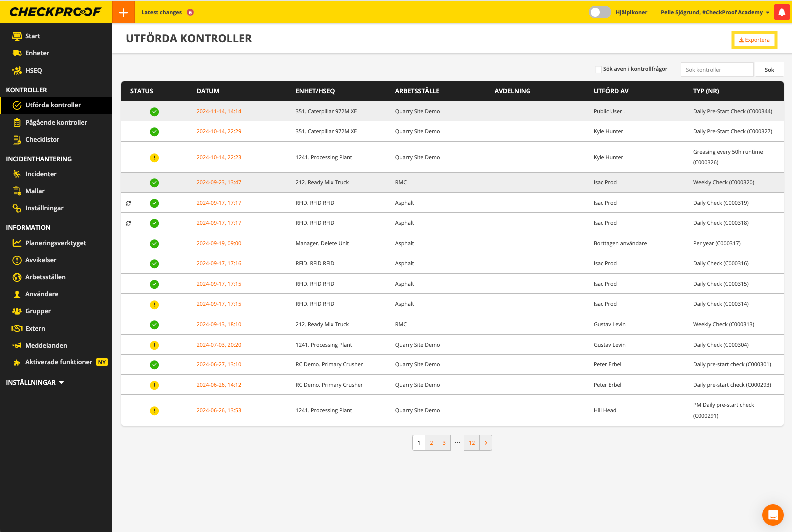Viewport: 792px width, 532px height.
Task: Click the Planeringsverktyget chart icon
Action: click(x=17, y=243)
